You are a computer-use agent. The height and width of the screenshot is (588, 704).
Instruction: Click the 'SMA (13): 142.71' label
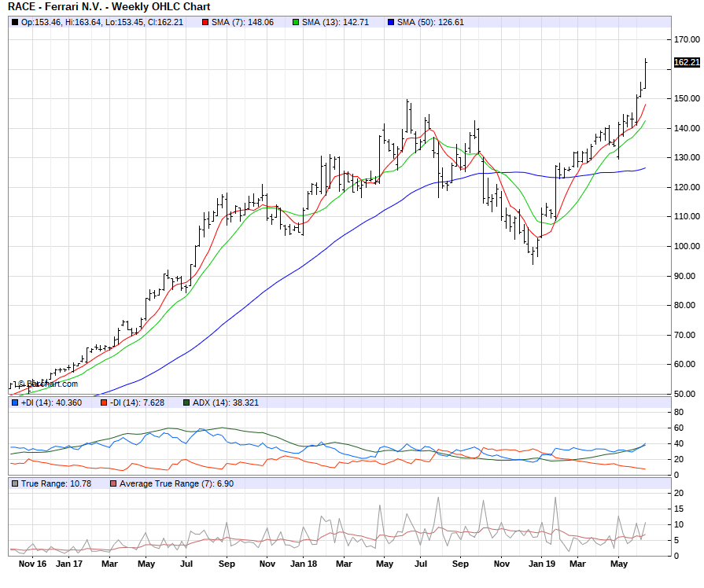(x=335, y=22)
